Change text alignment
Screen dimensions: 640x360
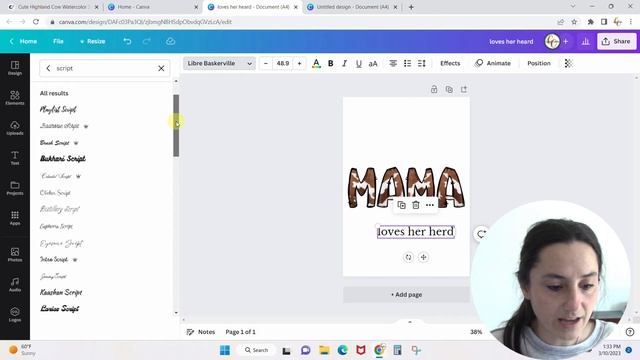tap(393, 63)
